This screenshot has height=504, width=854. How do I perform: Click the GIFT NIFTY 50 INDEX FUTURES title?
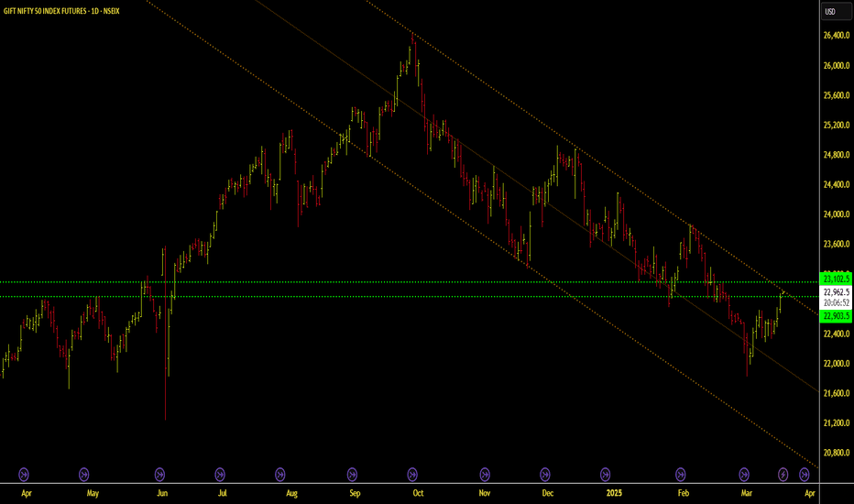click(61, 11)
